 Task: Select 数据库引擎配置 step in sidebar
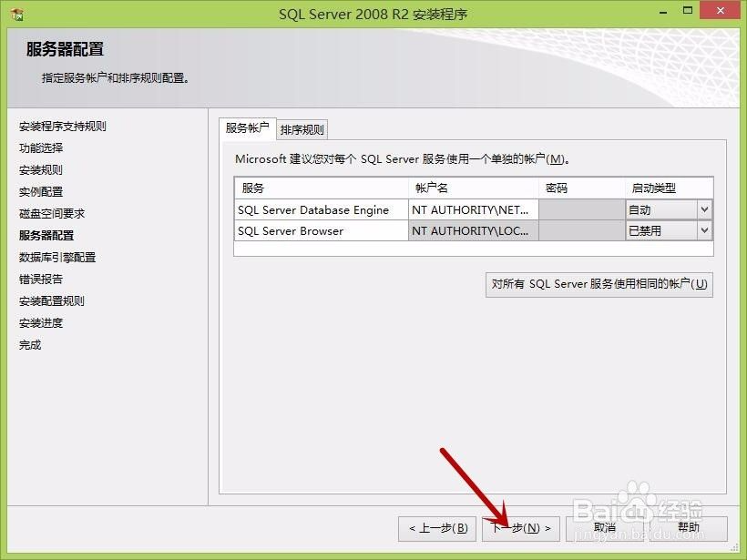coord(57,258)
